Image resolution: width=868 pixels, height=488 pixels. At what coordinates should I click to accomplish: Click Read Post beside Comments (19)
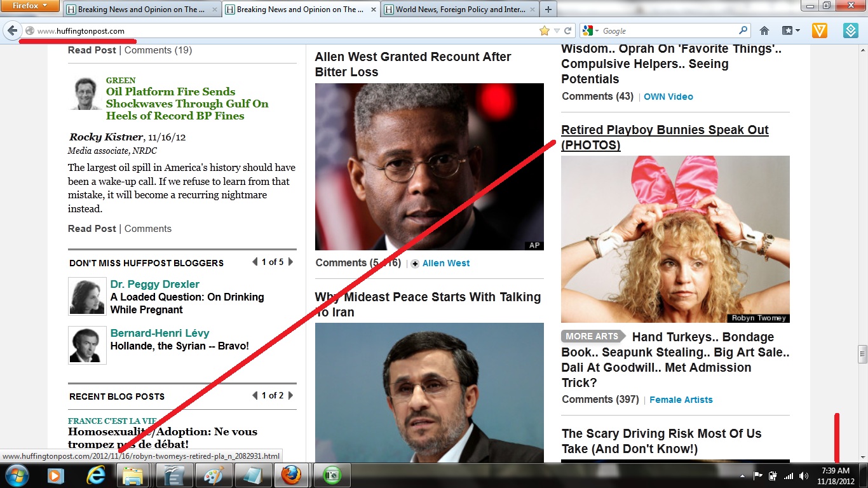(x=92, y=50)
